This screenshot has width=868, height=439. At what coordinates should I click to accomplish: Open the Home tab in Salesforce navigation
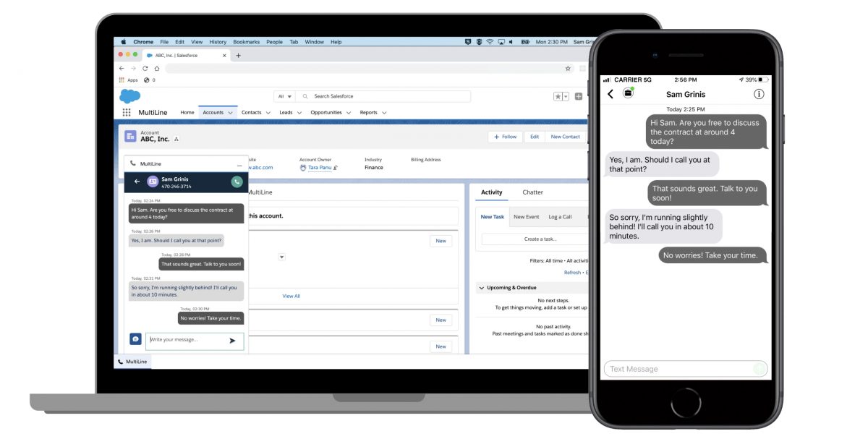(x=187, y=112)
